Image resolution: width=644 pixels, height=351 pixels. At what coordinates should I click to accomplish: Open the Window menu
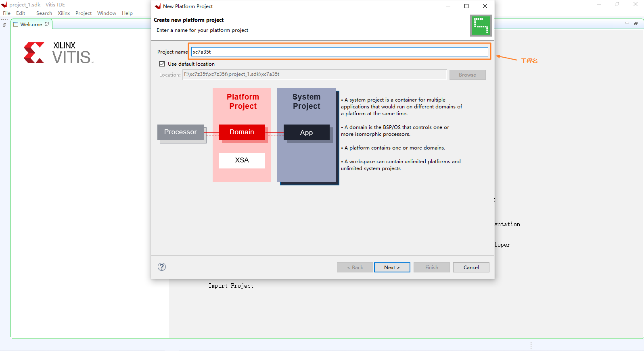point(107,13)
